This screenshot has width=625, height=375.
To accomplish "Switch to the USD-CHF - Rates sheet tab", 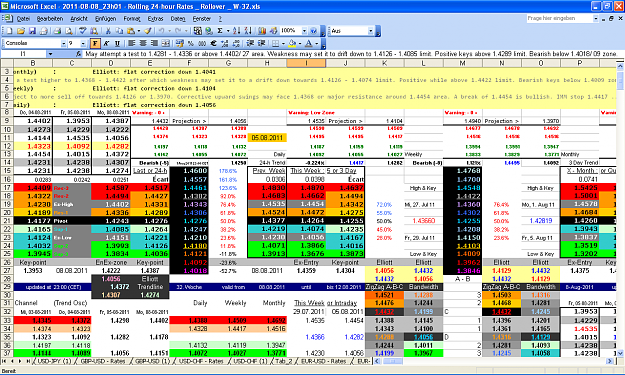I will point(201,361).
